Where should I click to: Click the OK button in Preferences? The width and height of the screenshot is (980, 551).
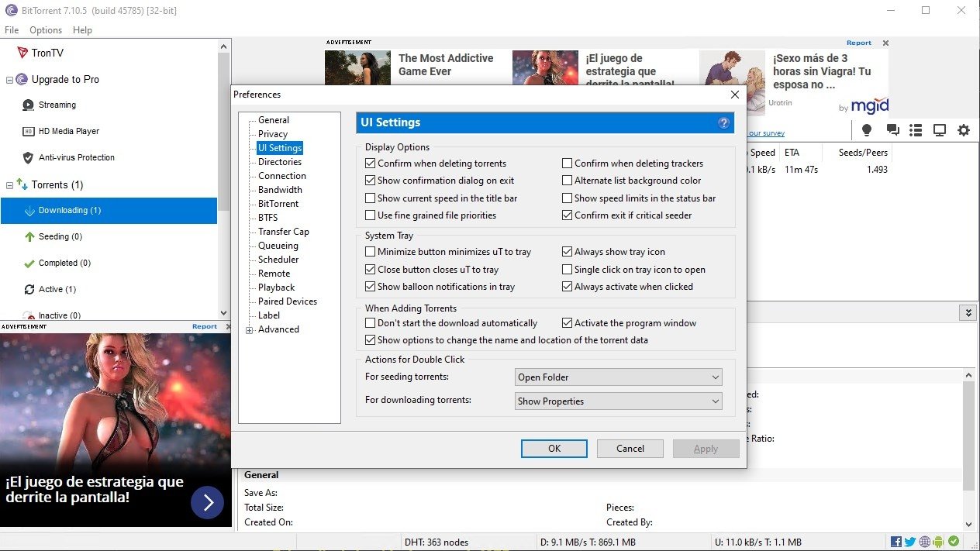[554, 449]
